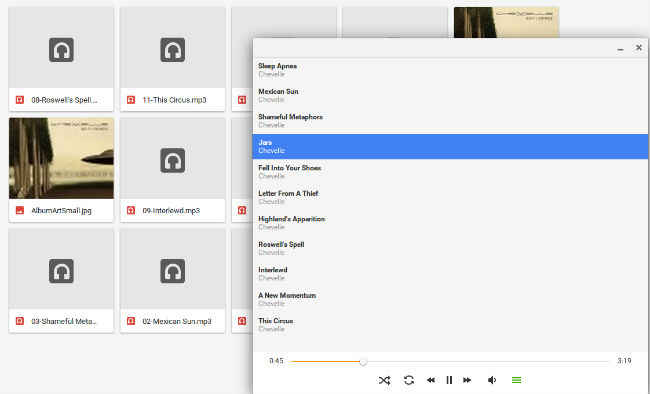Play Mexican Sun in the playlist
Image resolution: width=650 pixels, height=394 pixels.
pyautogui.click(x=450, y=95)
